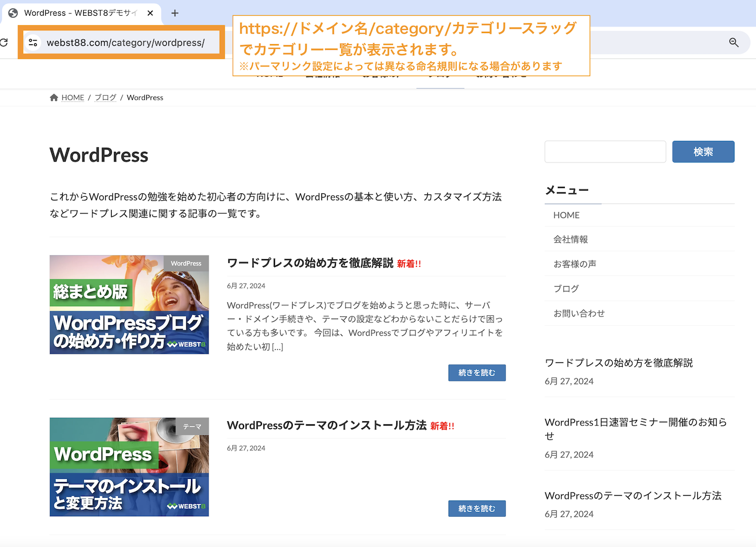Open the site information icon in the address bar

click(33, 42)
